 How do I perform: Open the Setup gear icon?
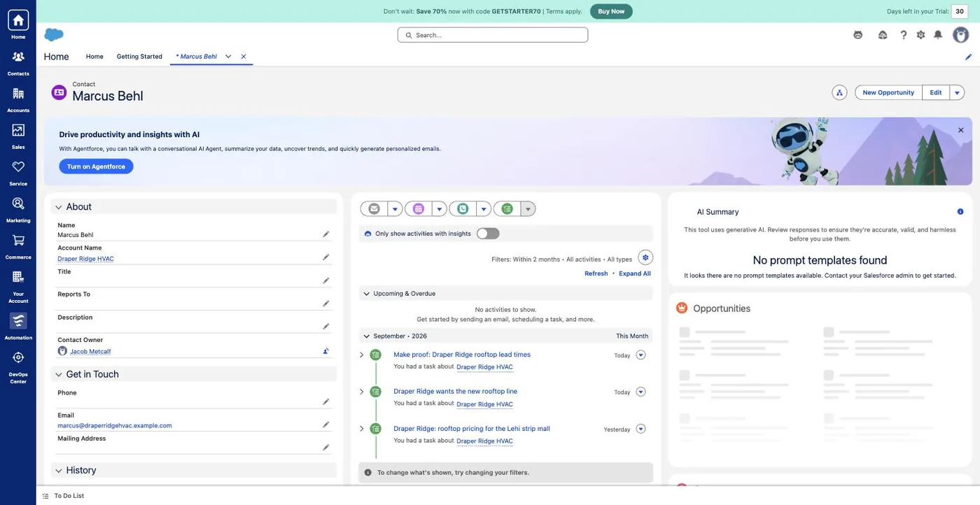pos(920,35)
